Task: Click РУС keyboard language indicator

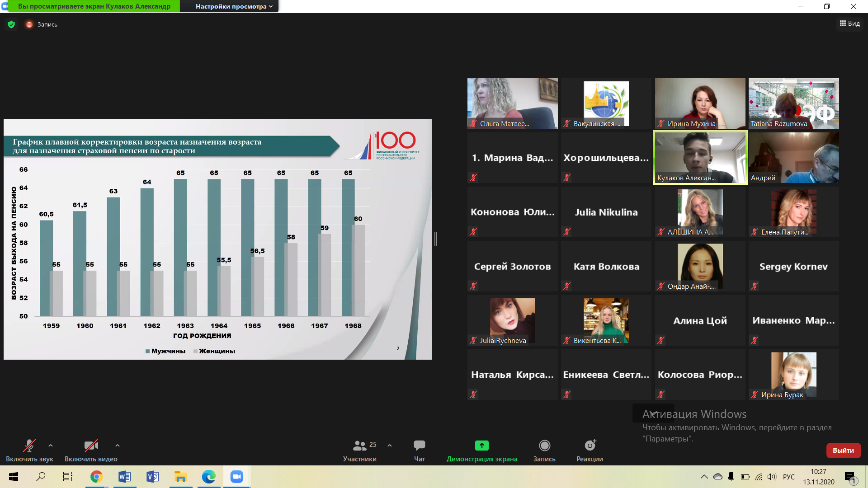Action: (x=789, y=477)
